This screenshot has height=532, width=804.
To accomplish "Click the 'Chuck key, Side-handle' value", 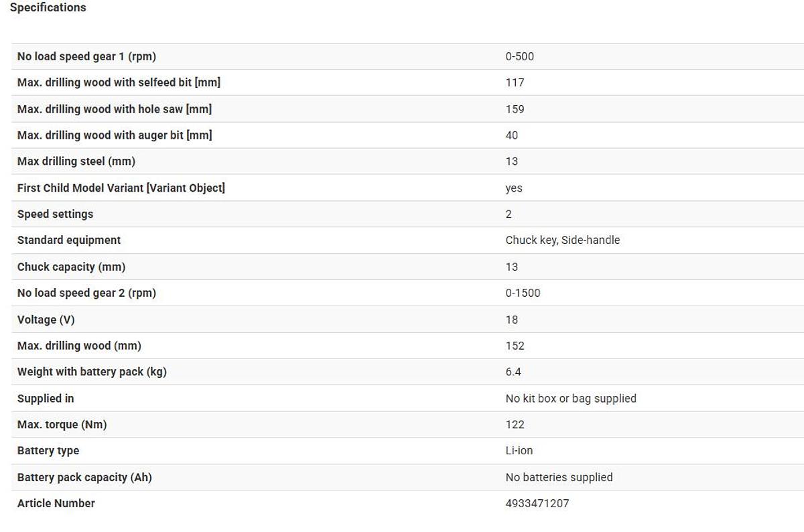I will [x=562, y=240].
